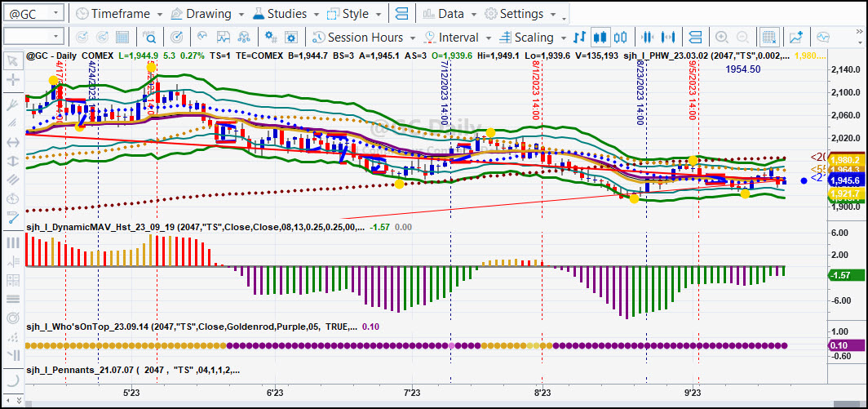The image size is (868, 409).
Task: Click the target with arrow icon
Action: coord(176,38)
